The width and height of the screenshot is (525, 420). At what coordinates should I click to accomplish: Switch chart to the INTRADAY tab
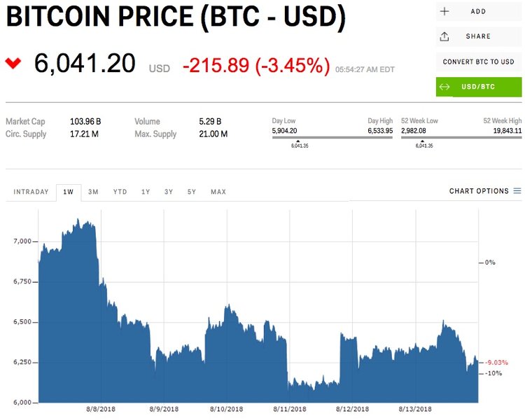pyautogui.click(x=31, y=192)
